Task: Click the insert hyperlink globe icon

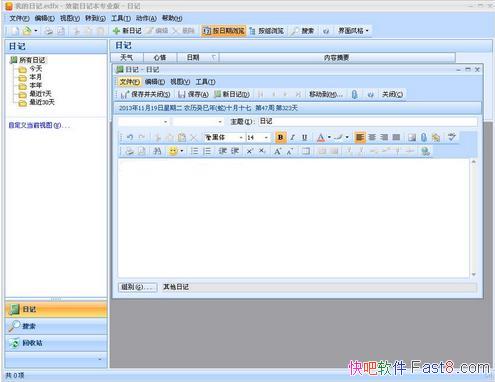Action: coord(425,151)
